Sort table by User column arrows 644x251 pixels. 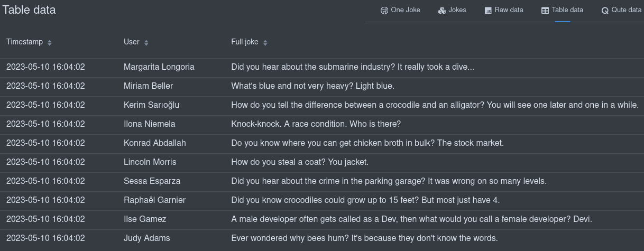[146, 42]
